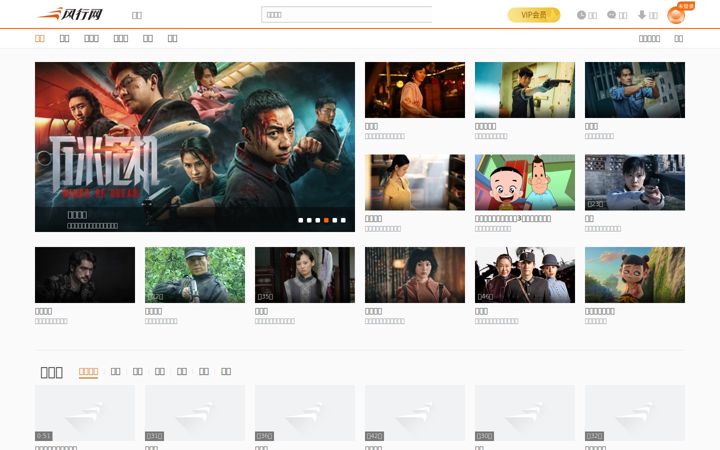Image resolution: width=720 pixels, height=450 pixels.
Task: Open the Nezha animated character thumbnail
Action: pos(635,275)
